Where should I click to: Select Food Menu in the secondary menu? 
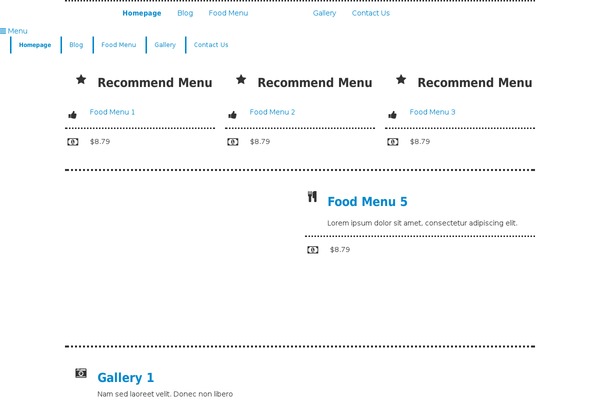[118, 45]
